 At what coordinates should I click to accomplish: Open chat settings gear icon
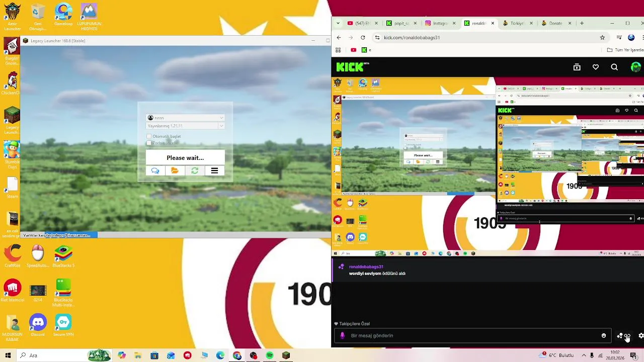(x=641, y=336)
